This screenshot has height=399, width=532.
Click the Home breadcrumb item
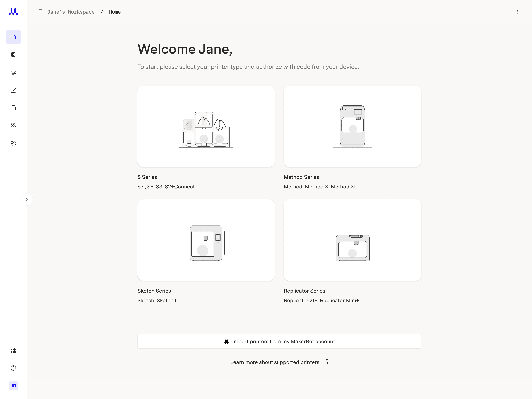pos(115,12)
